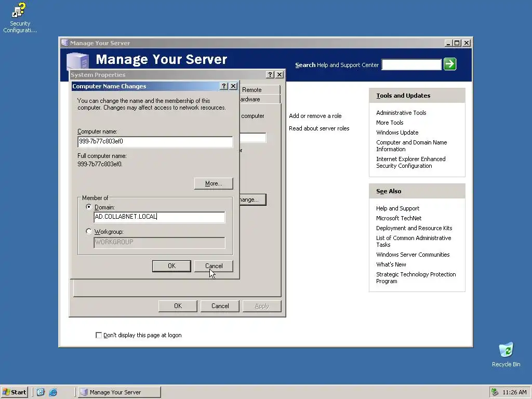Screen dimensions: 532x399
Task: Click the Manage Your Server taskbar button
Action: pyautogui.click(x=119, y=392)
